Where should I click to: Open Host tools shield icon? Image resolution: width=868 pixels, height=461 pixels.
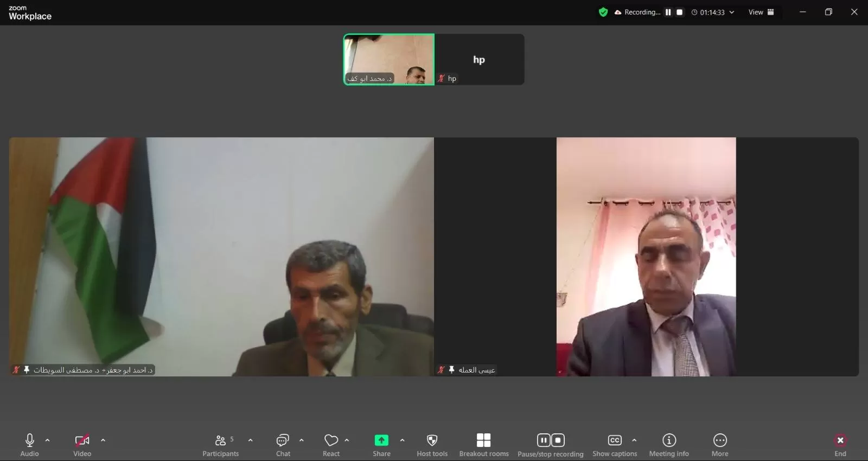[x=432, y=445]
